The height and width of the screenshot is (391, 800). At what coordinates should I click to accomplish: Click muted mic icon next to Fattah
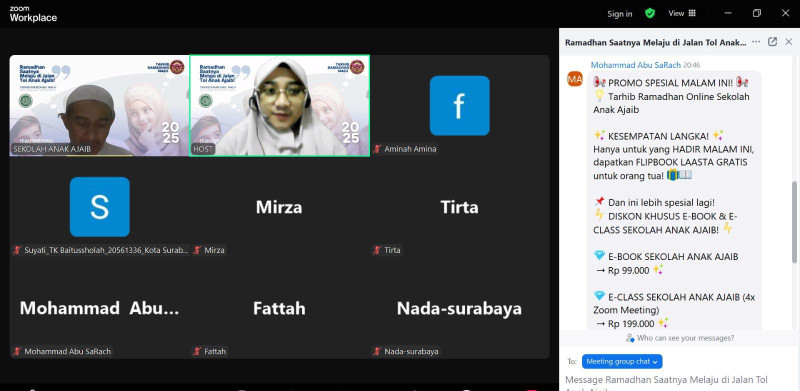(x=197, y=351)
